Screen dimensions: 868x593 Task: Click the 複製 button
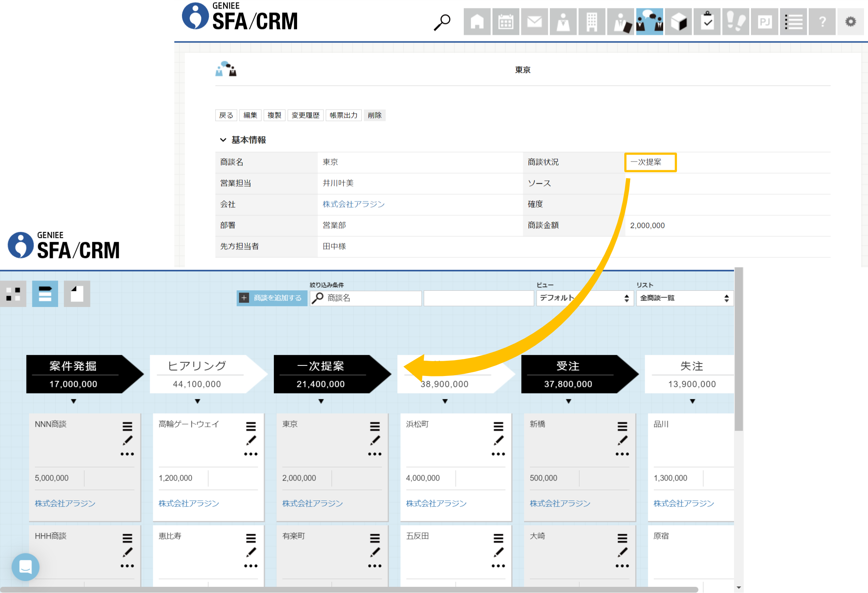click(x=275, y=115)
